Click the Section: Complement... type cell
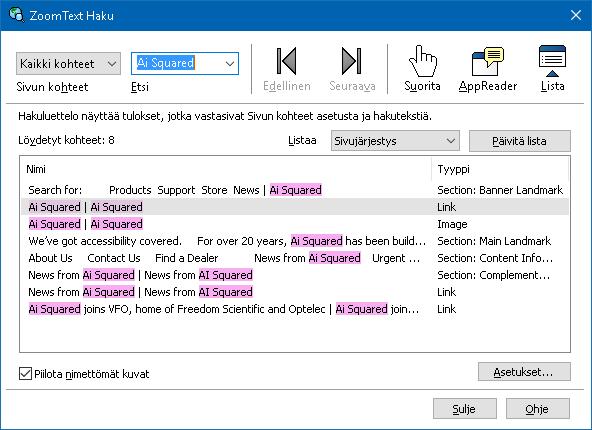 pos(493,275)
